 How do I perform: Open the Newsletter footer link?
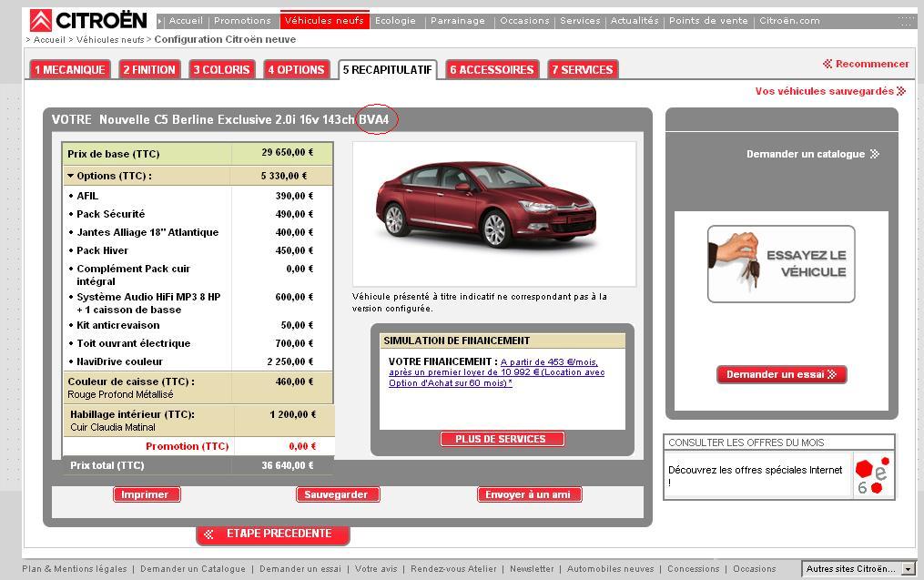click(532, 569)
